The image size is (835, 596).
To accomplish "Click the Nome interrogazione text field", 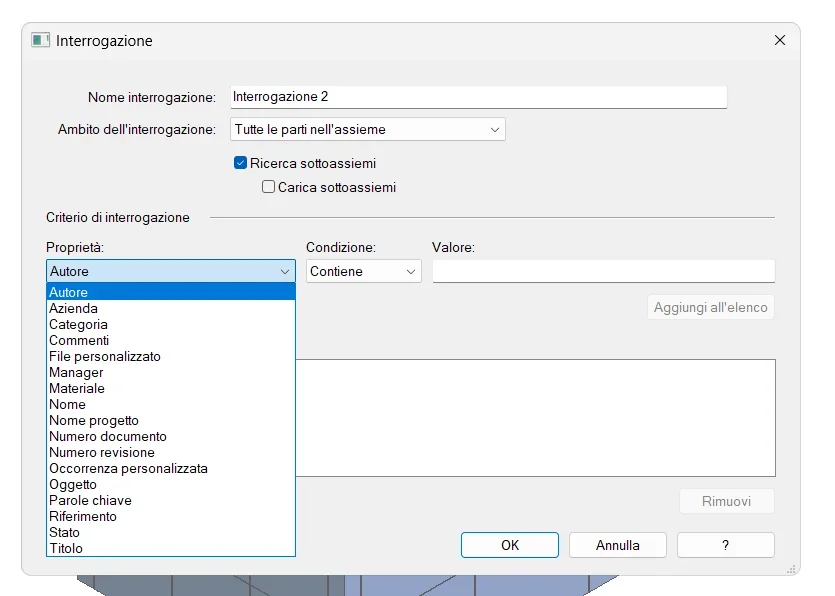I will pyautogui.click(x=478, y=97).
